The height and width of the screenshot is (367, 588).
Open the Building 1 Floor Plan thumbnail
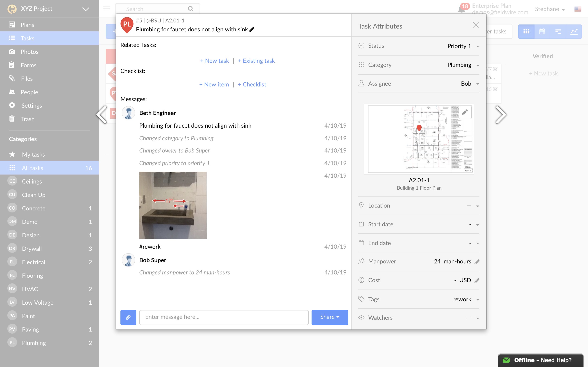(x=419, y=139)
